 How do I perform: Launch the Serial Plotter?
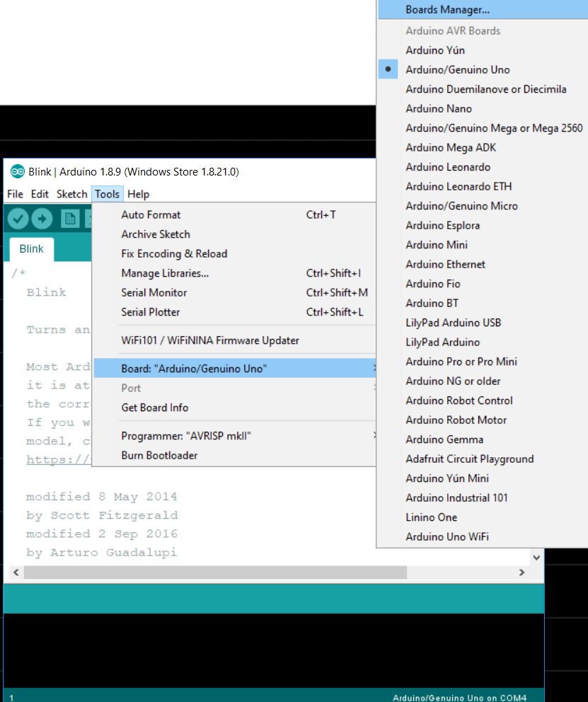pyautogui.click(x=234, y=312)
